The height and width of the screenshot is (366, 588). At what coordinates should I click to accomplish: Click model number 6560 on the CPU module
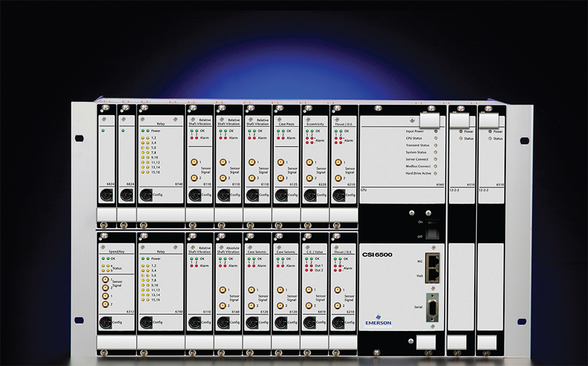[x=439, y=185]
